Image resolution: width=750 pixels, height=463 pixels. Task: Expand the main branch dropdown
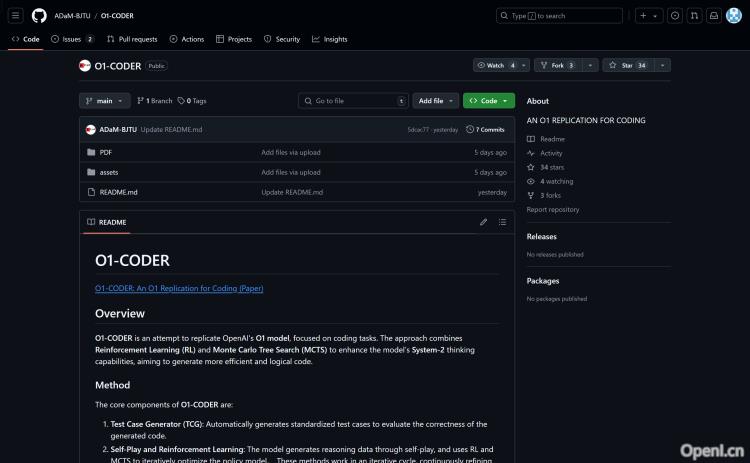pyautogui.click(x=104, y=101)
